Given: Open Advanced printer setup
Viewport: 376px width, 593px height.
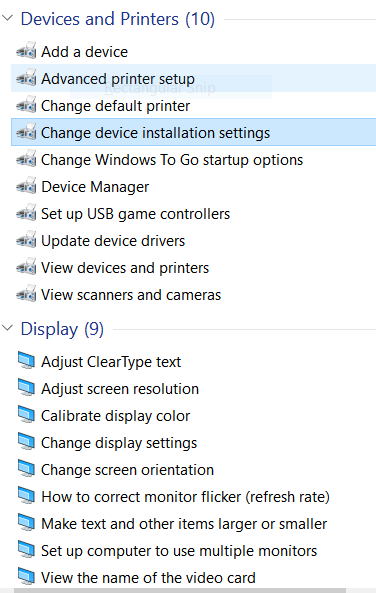Looking at the screenshot, I should (118, 79).
